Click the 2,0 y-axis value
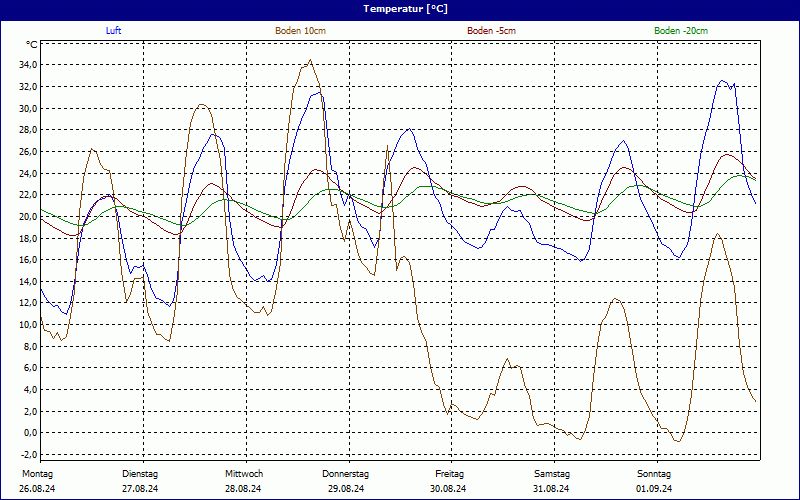 (x=31, y=411)
